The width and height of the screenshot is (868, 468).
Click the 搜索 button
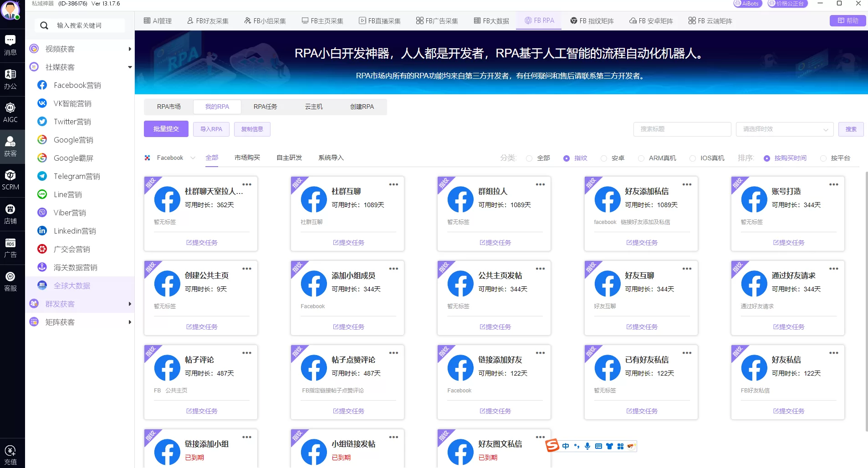851,129
